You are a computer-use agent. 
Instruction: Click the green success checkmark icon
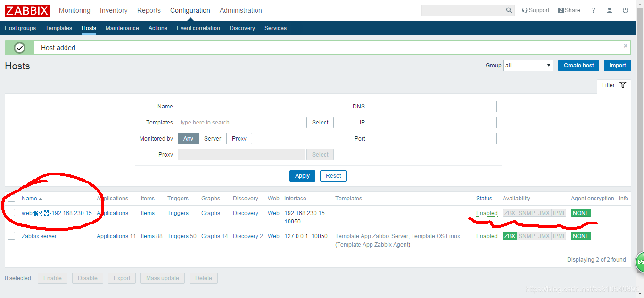[x=19, y=48]
